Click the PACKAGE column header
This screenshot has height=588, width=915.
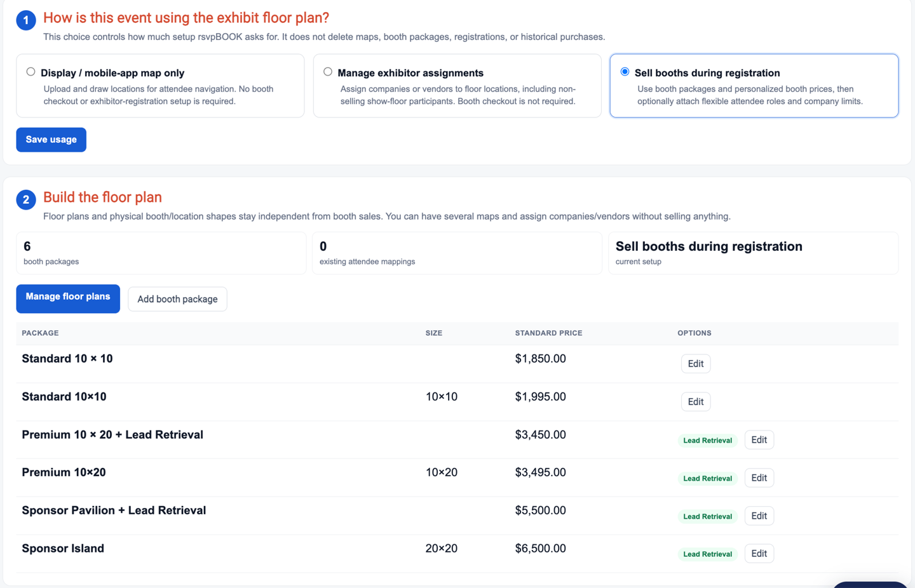(40, 333)
